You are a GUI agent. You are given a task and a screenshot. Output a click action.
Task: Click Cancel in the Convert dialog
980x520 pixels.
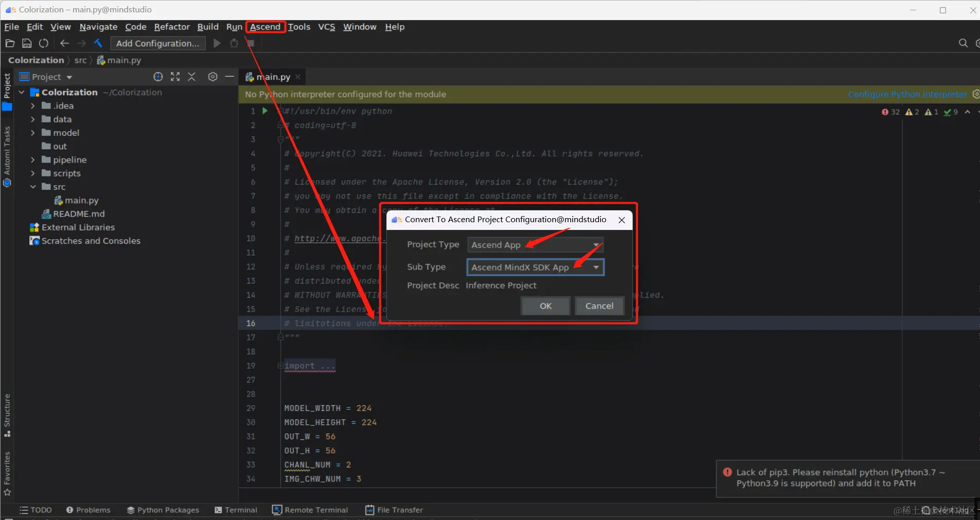(x=599, y=306)
